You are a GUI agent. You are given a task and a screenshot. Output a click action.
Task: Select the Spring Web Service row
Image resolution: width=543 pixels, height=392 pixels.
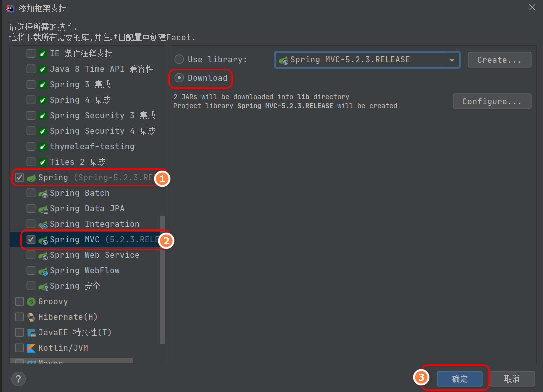pyautogui.click(x=87, y=255)
